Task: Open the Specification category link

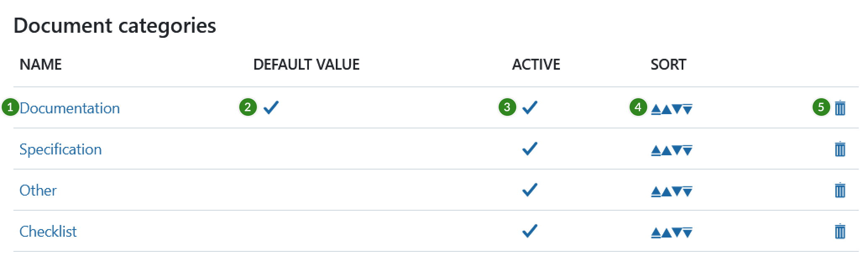Action: click(60, 149)
